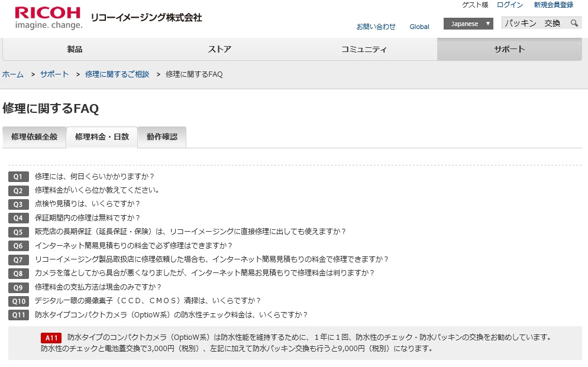This screenshot has width=588, height=367.
Task: Expand question 修理には、何日くらいかかりますか？
Action: [x=95, y=176]
